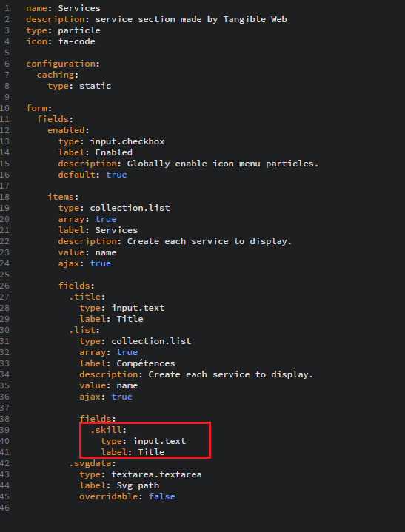Click the value "static" on line 8
The width and height of the screenshot is (405, 532).
(95, 86)
